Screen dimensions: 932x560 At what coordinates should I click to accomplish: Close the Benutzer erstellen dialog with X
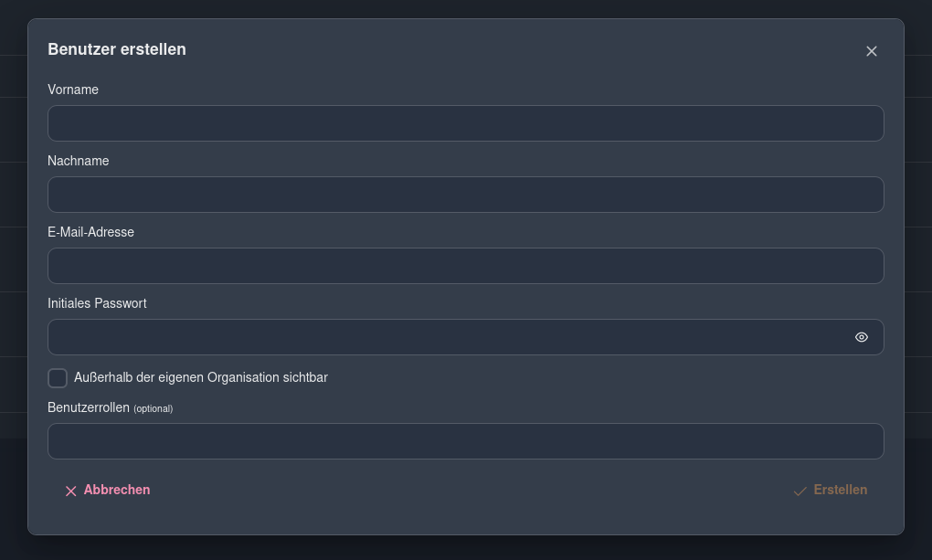[871, 51]
